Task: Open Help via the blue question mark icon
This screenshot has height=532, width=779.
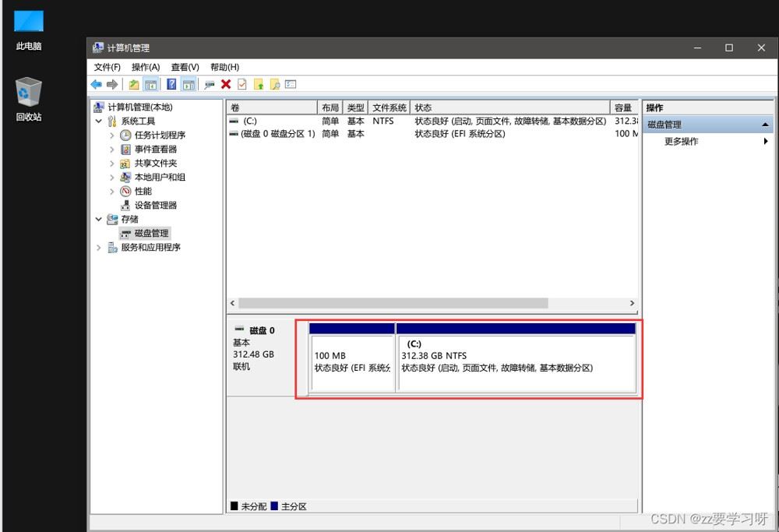Action: 171,84
